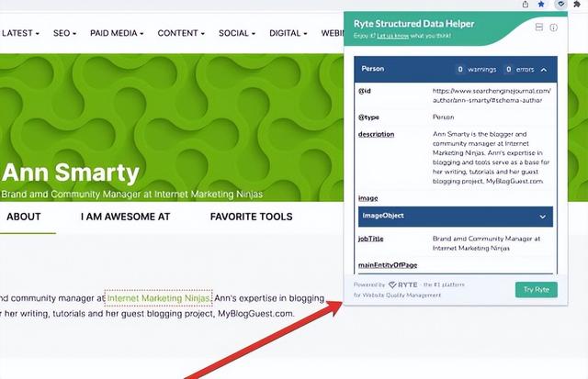The width and height of the screenshot is (588, 379).
Task: Click the browser share icon
Action: coord(526,5)
